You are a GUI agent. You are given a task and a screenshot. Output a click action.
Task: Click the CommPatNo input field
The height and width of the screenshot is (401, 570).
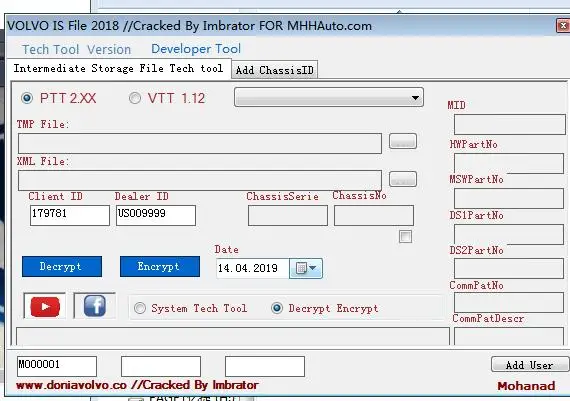tap(509, 302)
